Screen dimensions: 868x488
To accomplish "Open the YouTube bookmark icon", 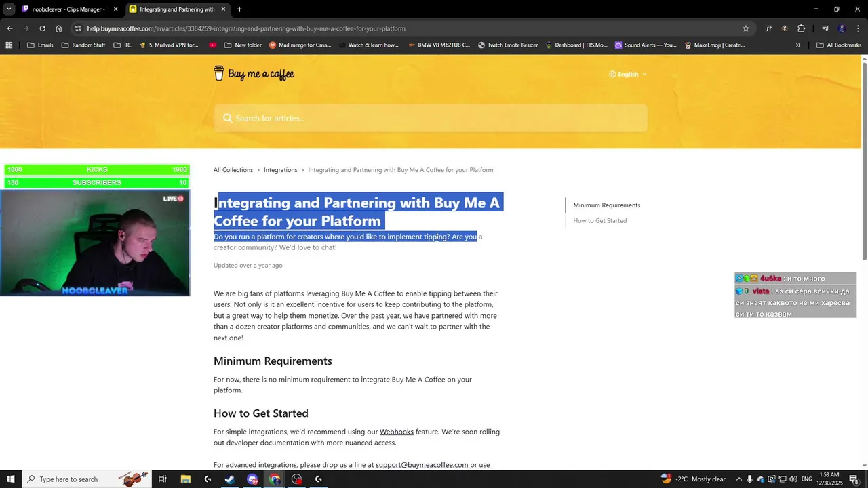I will [213, 45].
